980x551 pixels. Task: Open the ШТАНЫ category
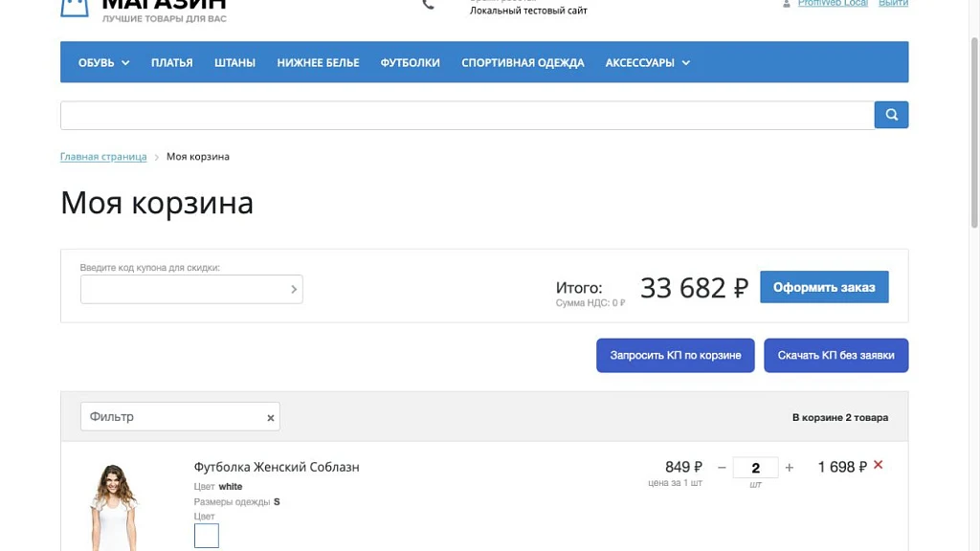point(235,62)
